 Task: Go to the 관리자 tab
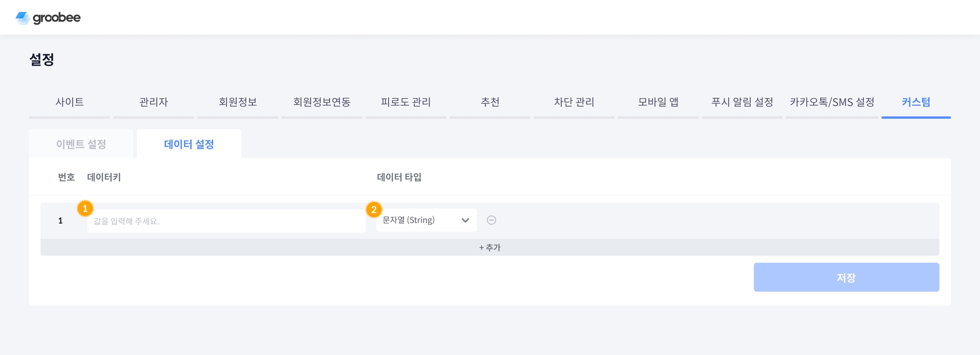click(154, 102)
